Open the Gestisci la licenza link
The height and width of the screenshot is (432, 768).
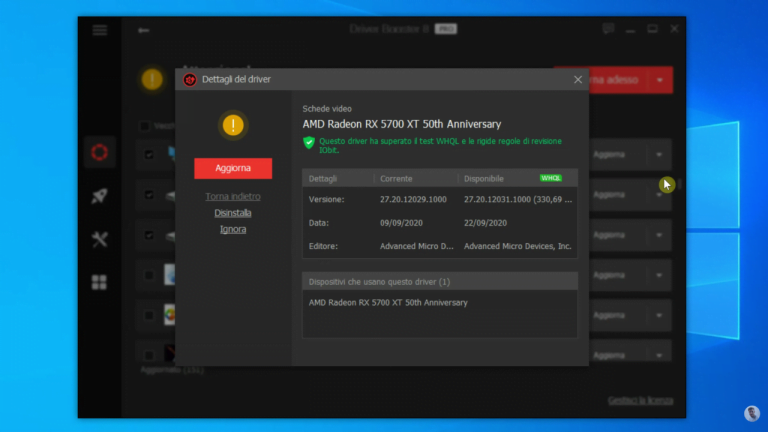(x=641, y=401)
